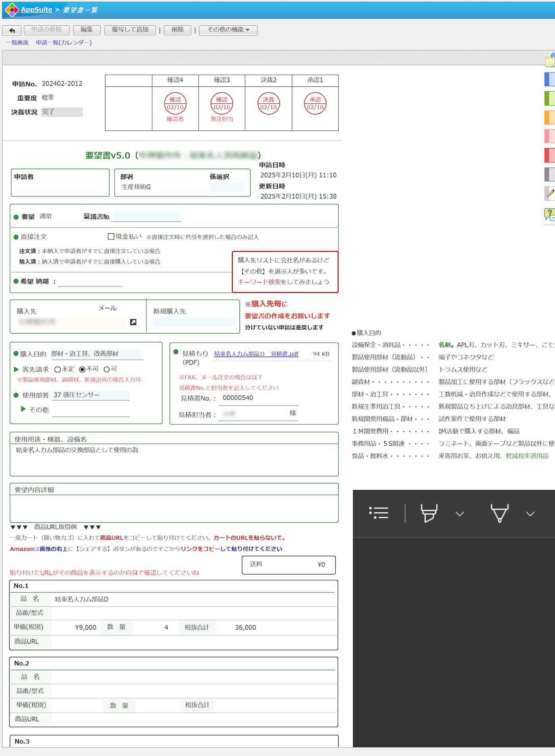Viewport: 555px width, 756px height.
Task: Open the 結束名人カム部品D 見積書.pdf link
Action: pos(256,354)
